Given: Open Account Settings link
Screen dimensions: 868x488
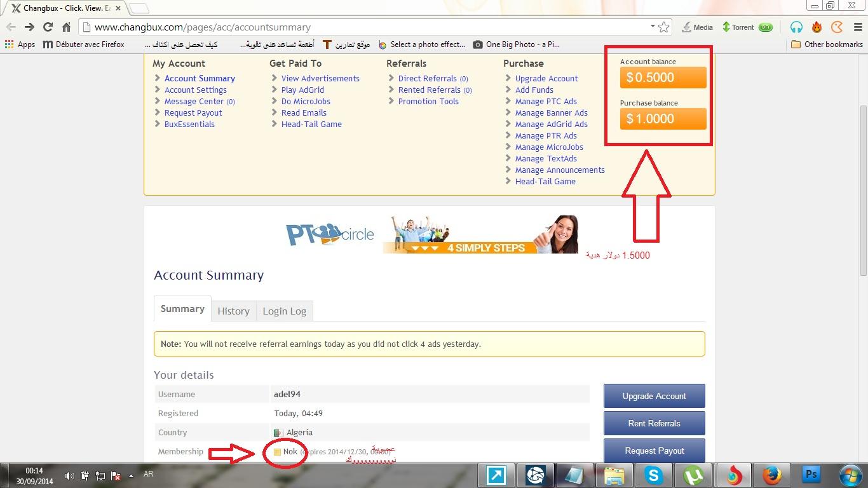Looking at the screenshot, I should click(x=196, y=90).
